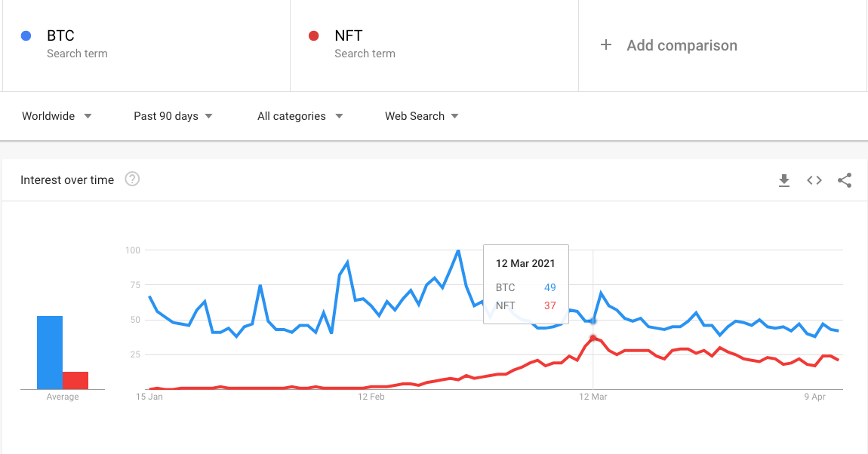Click the plus icon to add comparison

pos(606,44)
